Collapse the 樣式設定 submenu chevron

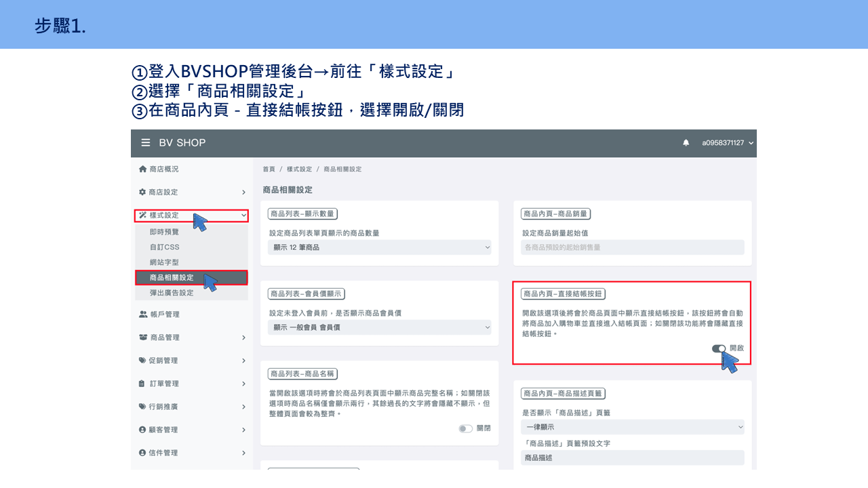pos(243,216)
